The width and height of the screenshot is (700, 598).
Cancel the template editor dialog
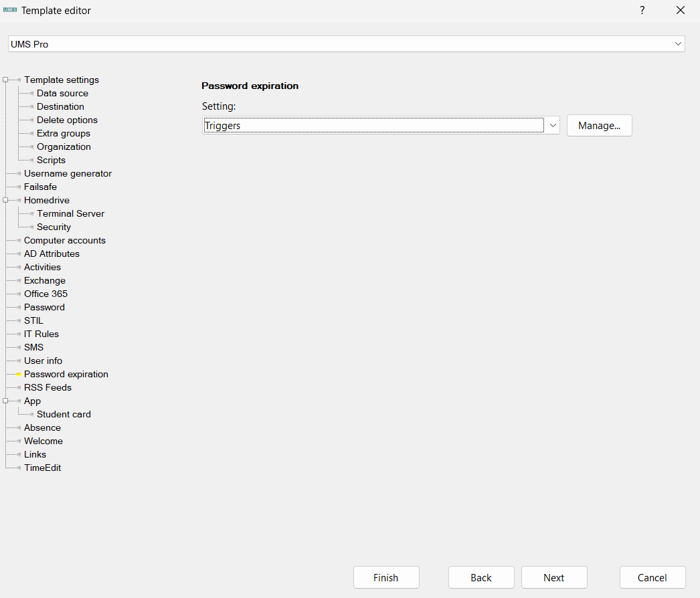point(652,578)
